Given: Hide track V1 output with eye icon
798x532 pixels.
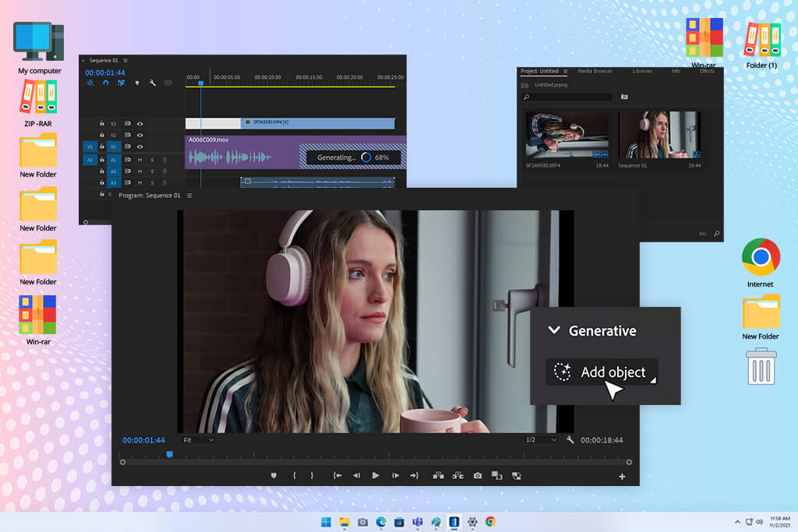Looking at the screenshot, I should coord(140,146).
